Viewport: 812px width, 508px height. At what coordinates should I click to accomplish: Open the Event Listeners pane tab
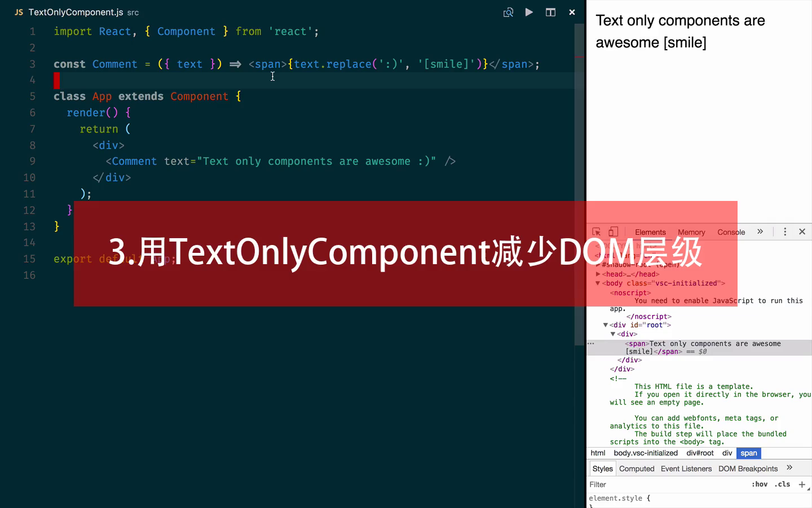pyautogui.click(x=686, y=468)
